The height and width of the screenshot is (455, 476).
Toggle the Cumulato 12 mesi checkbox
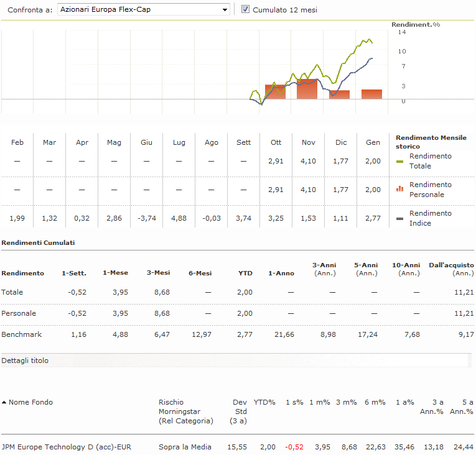pyautogui.click(x=245, y=9)
